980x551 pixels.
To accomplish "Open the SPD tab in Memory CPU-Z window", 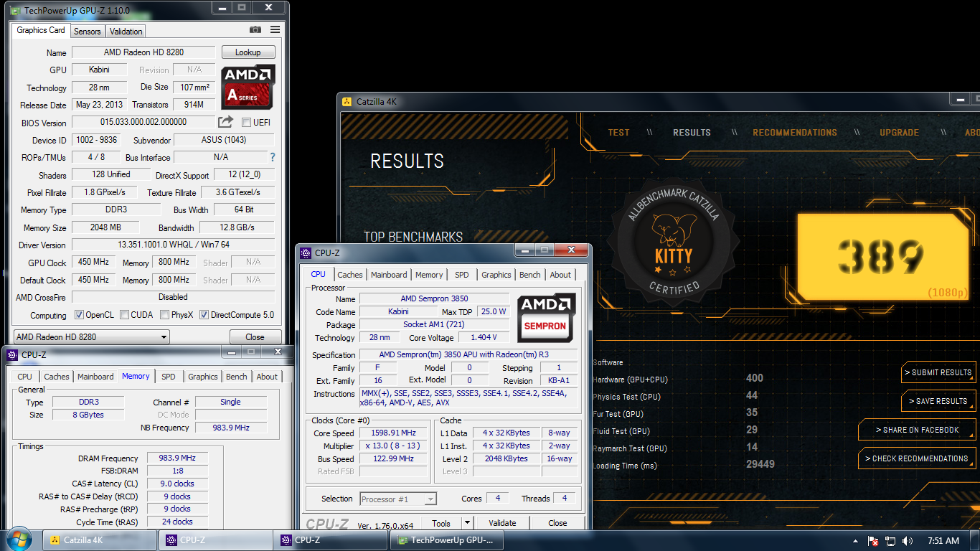I will pyautogui.click(x=169, y=377).
